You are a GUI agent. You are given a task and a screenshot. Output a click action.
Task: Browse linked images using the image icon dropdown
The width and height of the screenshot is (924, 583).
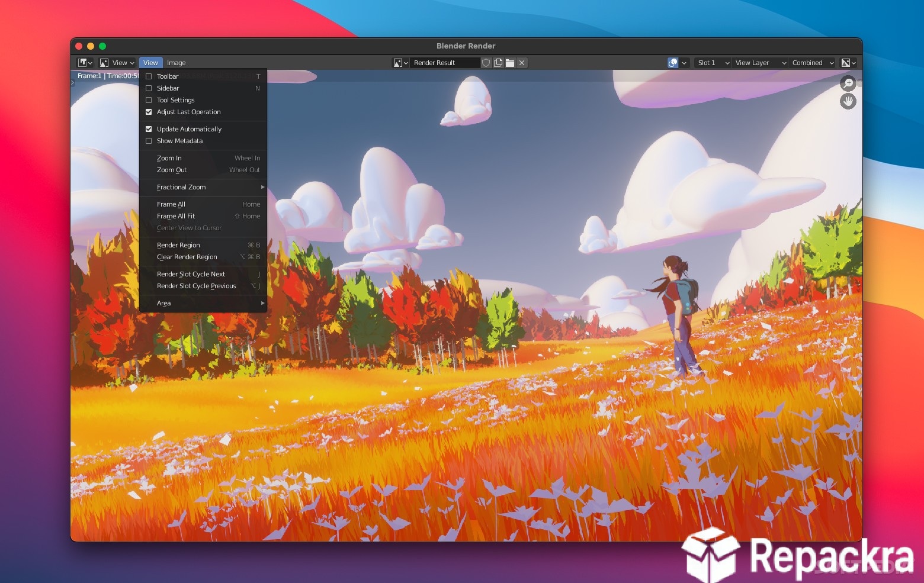(401, 63)
